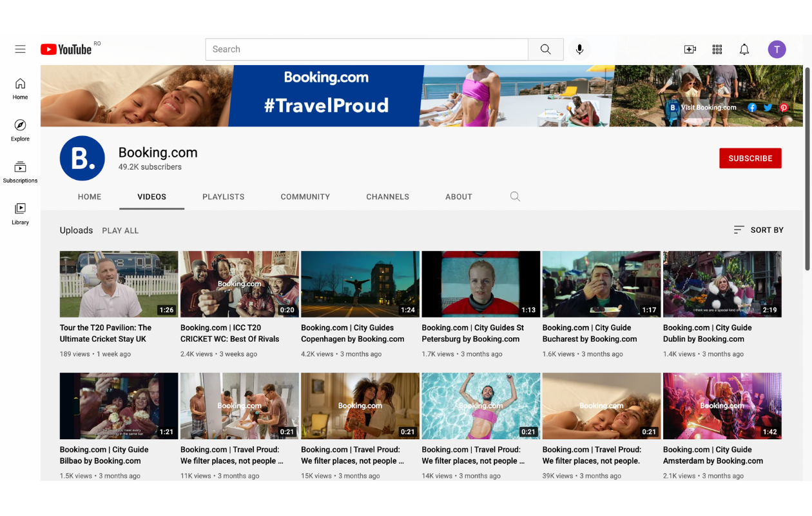Click title City Guides St Petersburg

pos(473,333)
